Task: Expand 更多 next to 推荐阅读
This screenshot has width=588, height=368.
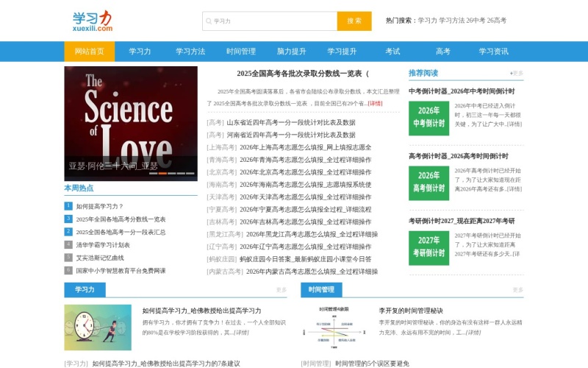Action: point(517,74)
